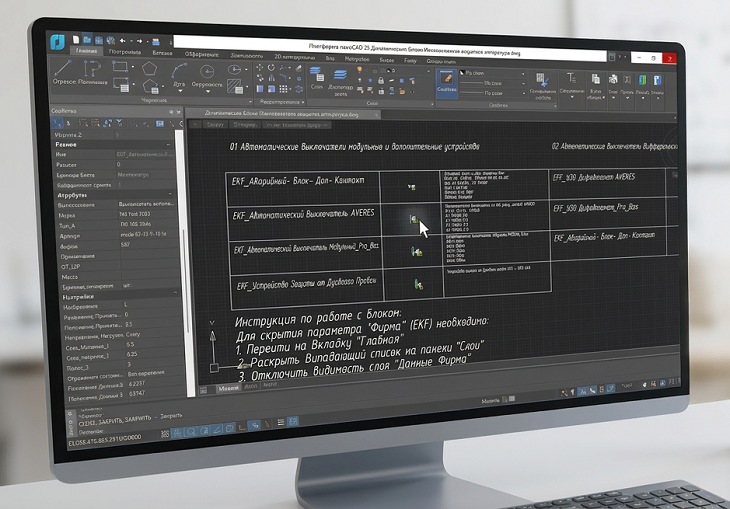Image resolution: width=730 pixels, height=509 pixels.
Task: Select the Line (Отрезок) drawing tool
Action: (63, 72)
